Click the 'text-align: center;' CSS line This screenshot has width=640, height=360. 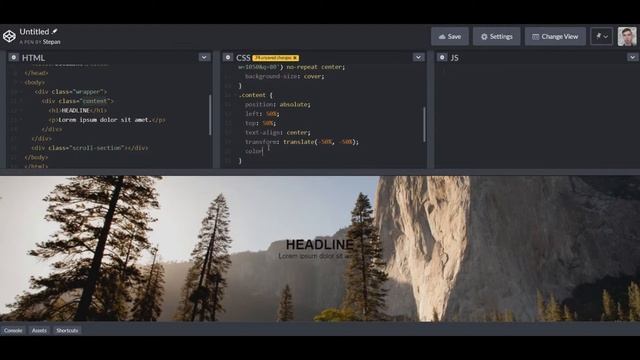(x=278, y=133)
